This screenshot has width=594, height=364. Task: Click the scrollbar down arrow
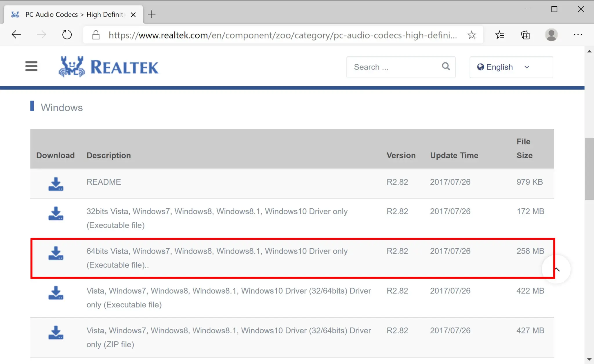(590, 359)
